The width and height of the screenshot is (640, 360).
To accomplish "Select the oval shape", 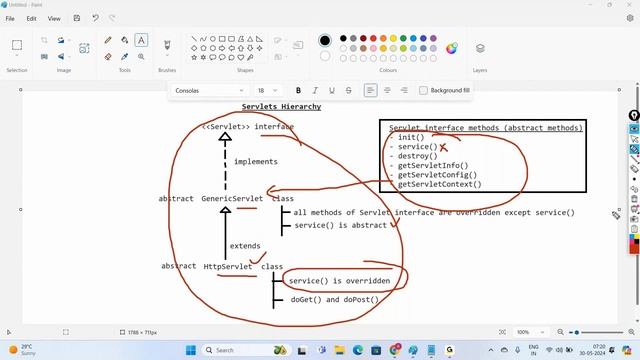I will point(213,39).
